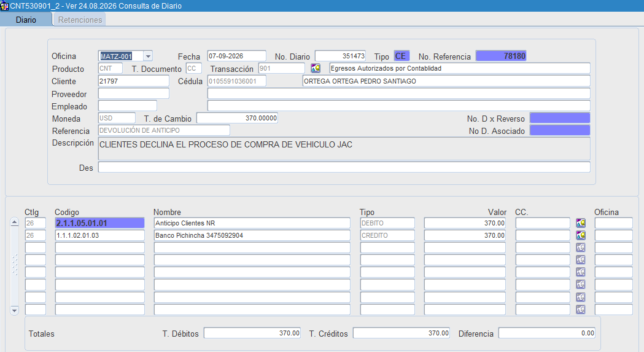This screenshot has height=352, width=644.
Task: Select the Egresos Autorizados por Contablidad field
Action: click(x=460, y=68)
